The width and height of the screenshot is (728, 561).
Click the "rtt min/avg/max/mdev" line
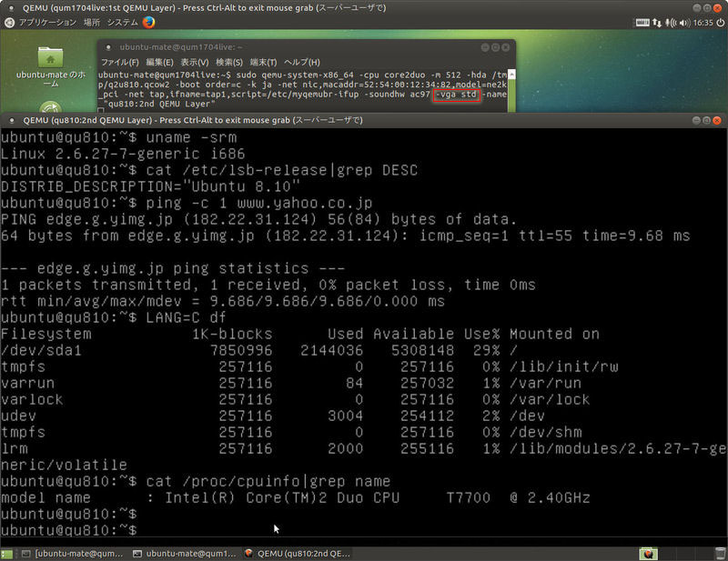223,302
